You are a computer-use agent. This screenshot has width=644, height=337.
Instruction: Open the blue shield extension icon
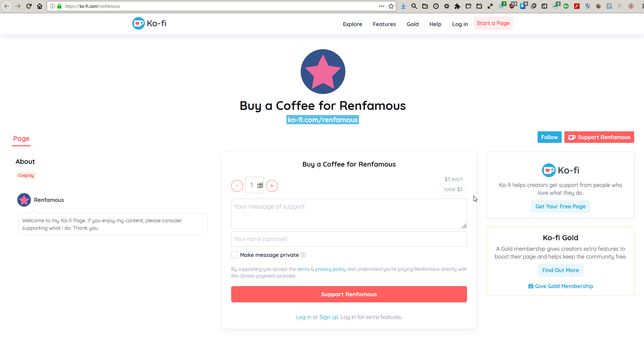click(x=588, y=6)
